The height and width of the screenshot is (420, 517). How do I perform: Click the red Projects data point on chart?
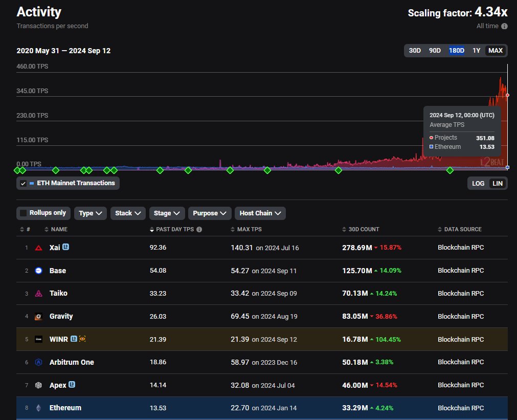pyautogui.click(x=507, y=95)
